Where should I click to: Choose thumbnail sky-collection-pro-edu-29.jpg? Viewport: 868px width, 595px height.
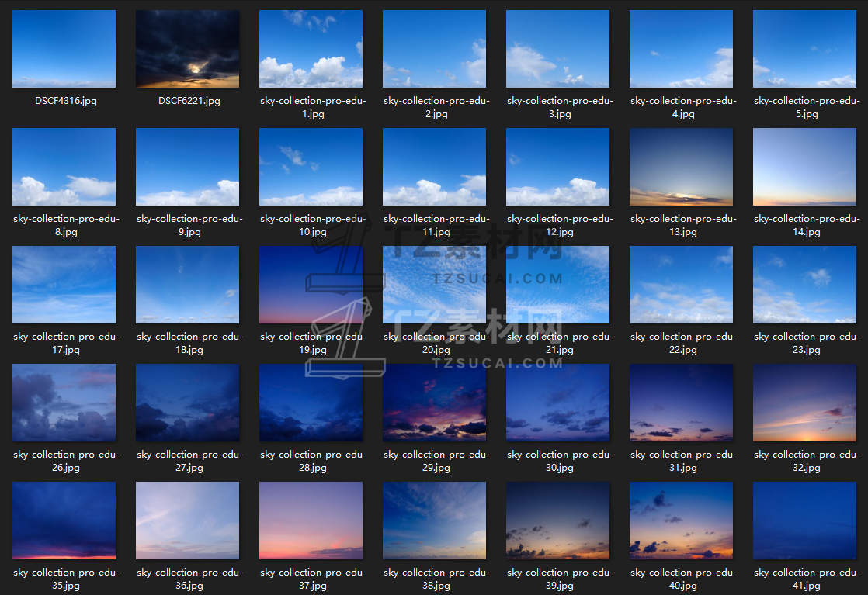click(x=435, y=402)
